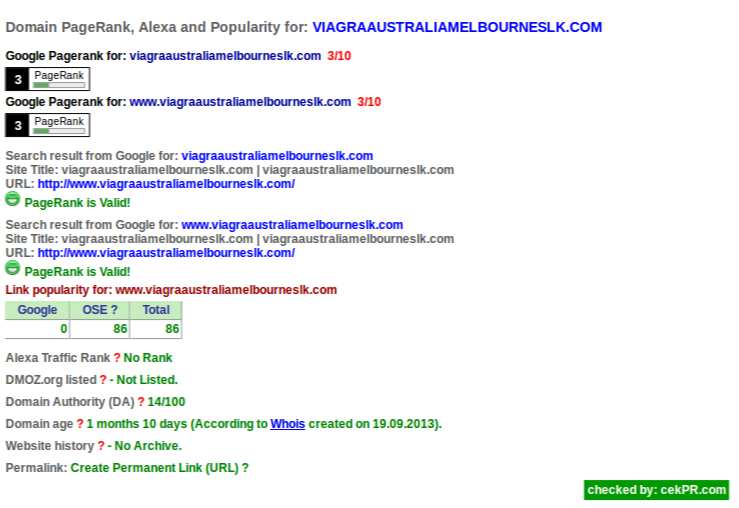Open the second URL http link
This screenshot has width=739, height=508.
(166, 253)
